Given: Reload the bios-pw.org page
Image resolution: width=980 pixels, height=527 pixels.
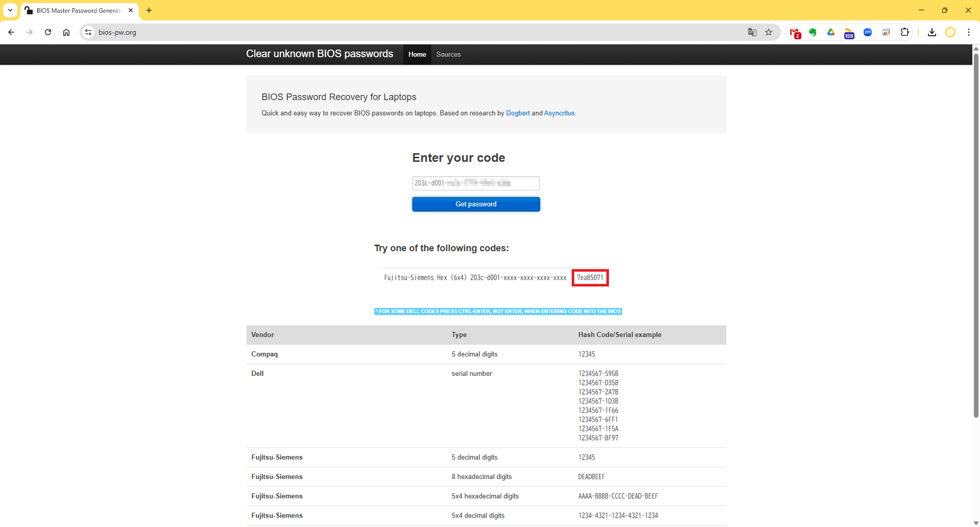Looking at the screenshot, I should coord(48,32).
